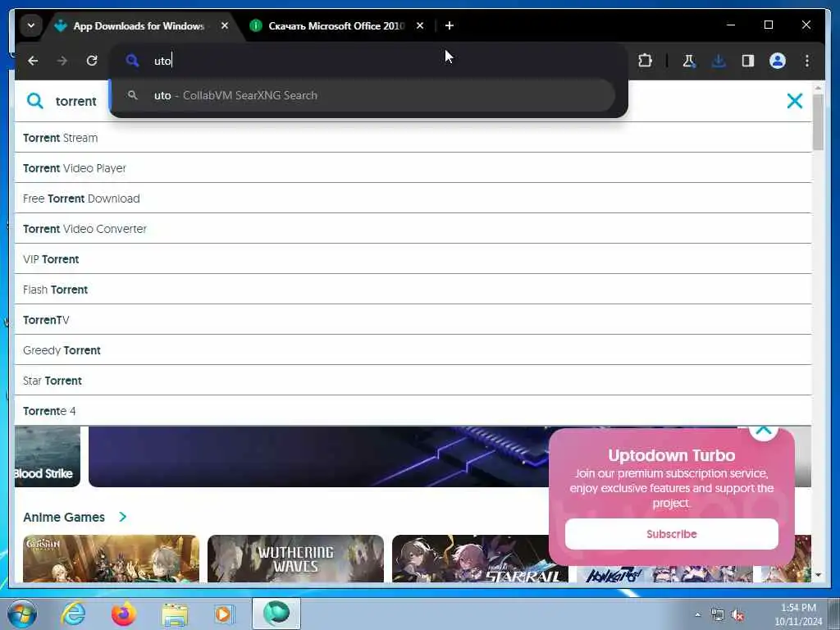840x630 pixels.
Task: Select the Torrent Video Converter suggestion
Action: click(x=413, y=229)
